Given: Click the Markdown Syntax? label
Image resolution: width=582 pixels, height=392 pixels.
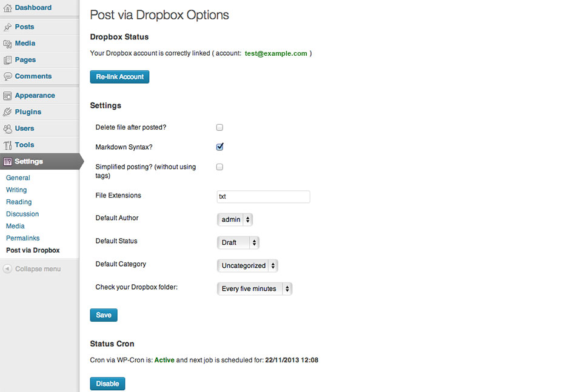Looking at the screenshot, I should pos(124,147).
